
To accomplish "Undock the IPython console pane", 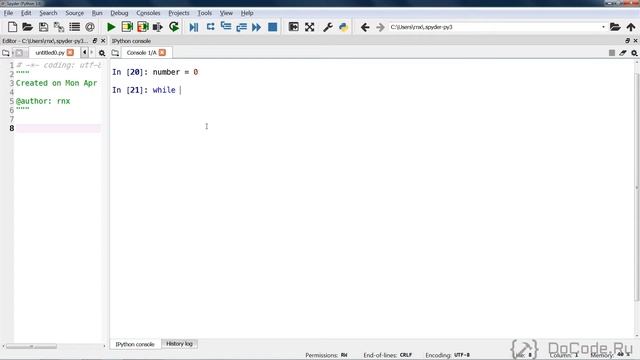I will pyautogui.click(x=627, y=41).
